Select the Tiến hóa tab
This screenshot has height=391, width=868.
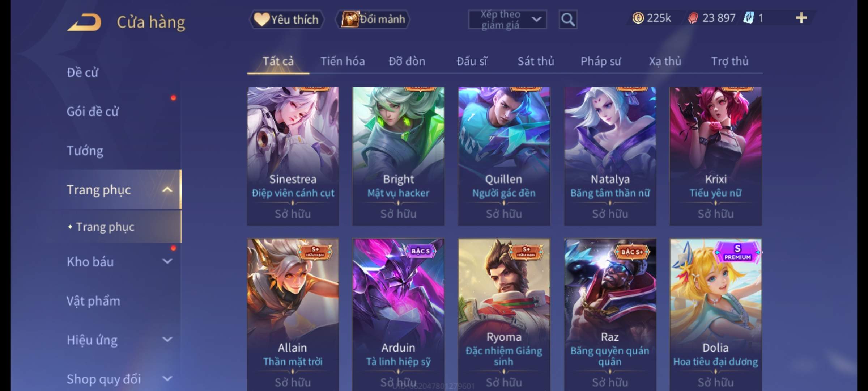342,61
